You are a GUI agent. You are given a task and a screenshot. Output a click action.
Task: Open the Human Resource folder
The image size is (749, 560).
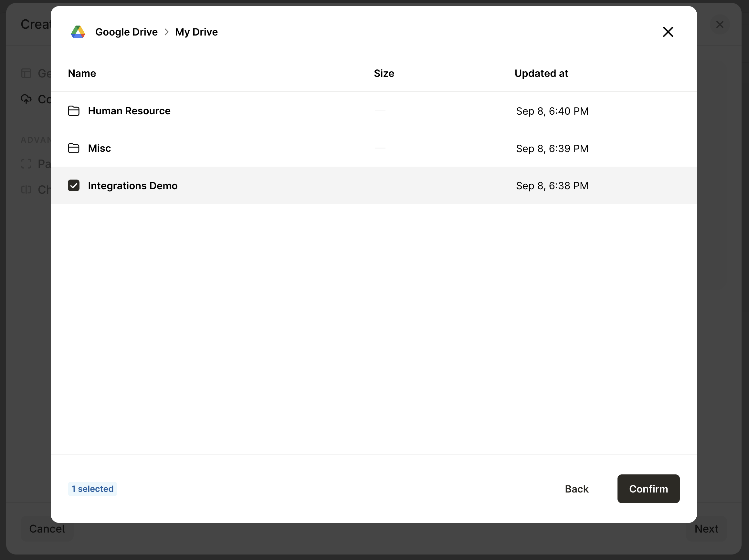click(x=129, y=111)
